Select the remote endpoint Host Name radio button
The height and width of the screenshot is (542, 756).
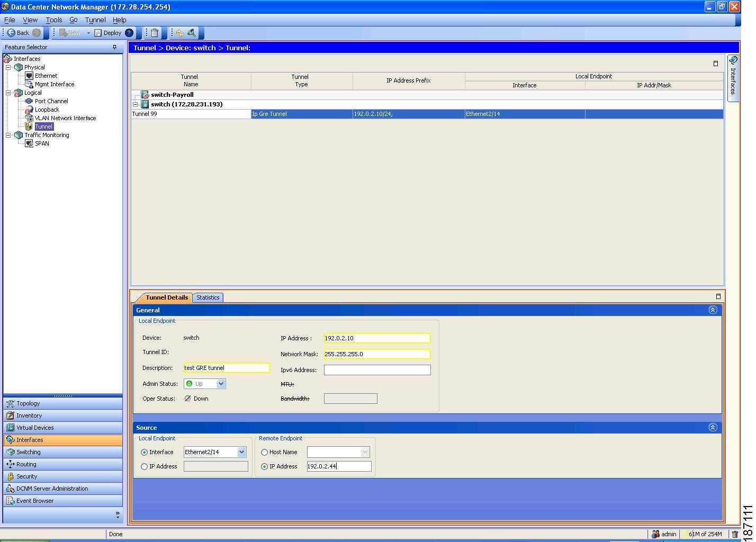264,453
